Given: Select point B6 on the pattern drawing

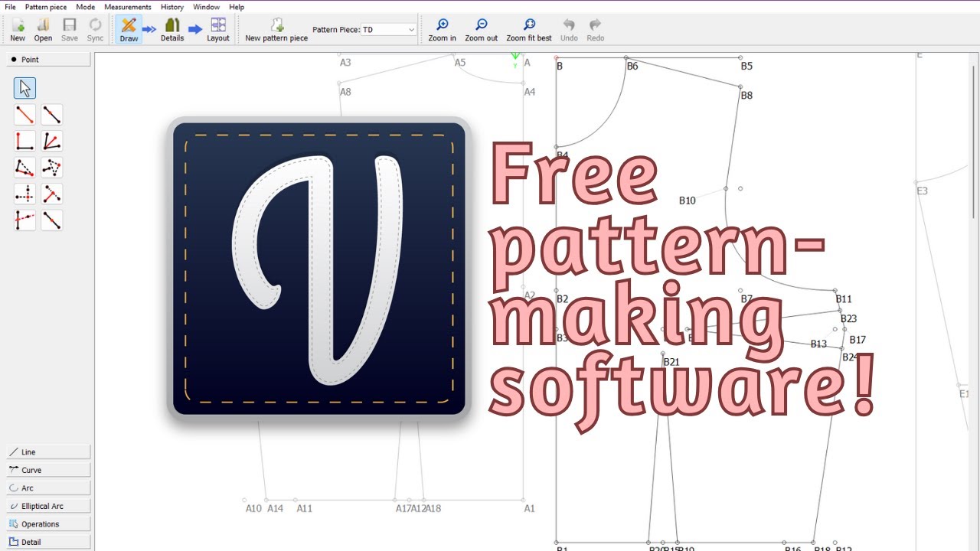Looking at the screenshot, I should [x=626, y=57].
